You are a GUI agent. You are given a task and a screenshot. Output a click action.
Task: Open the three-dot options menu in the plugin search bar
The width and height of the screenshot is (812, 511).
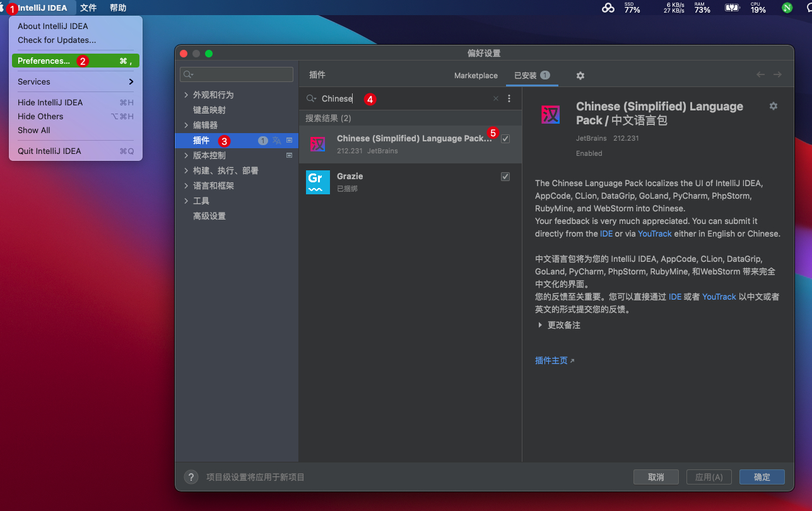[509, 98]
